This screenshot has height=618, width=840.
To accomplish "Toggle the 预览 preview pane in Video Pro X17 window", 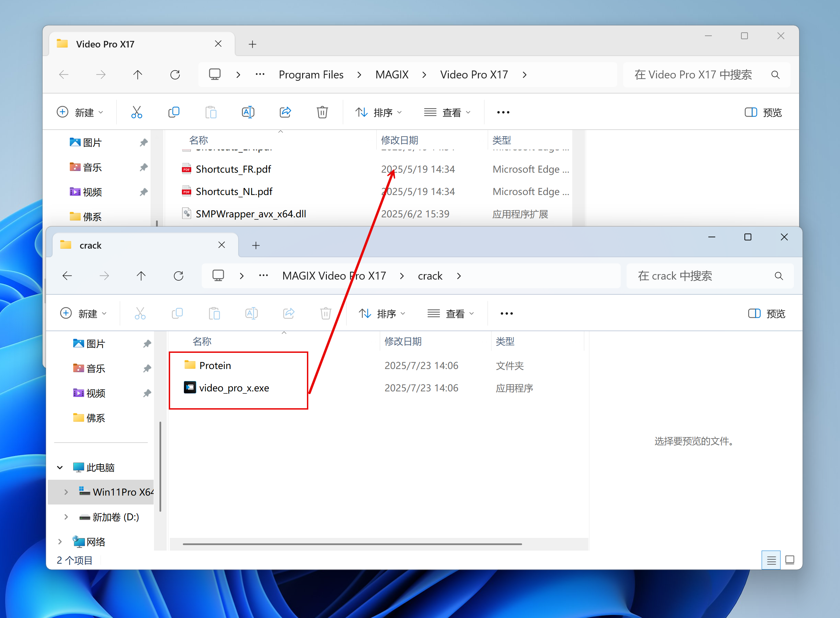I will 763,112.
